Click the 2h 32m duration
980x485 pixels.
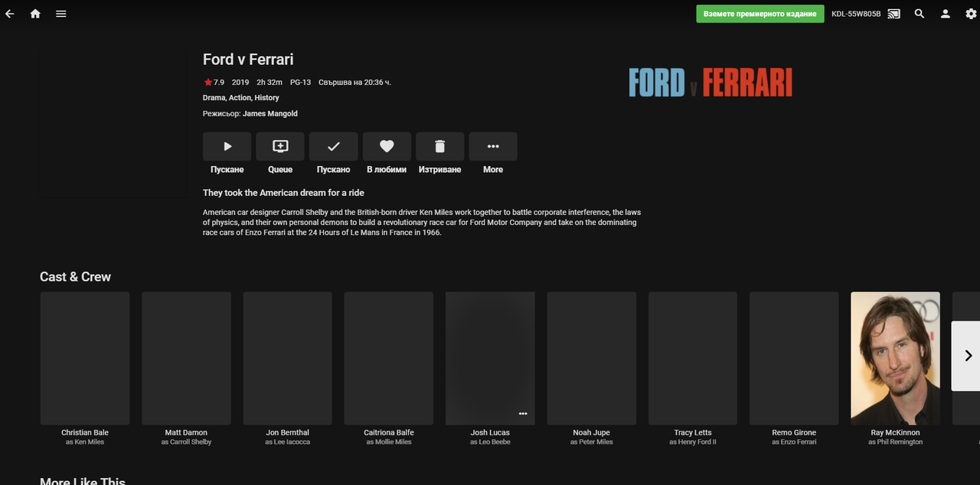click(x=269, y=83)
